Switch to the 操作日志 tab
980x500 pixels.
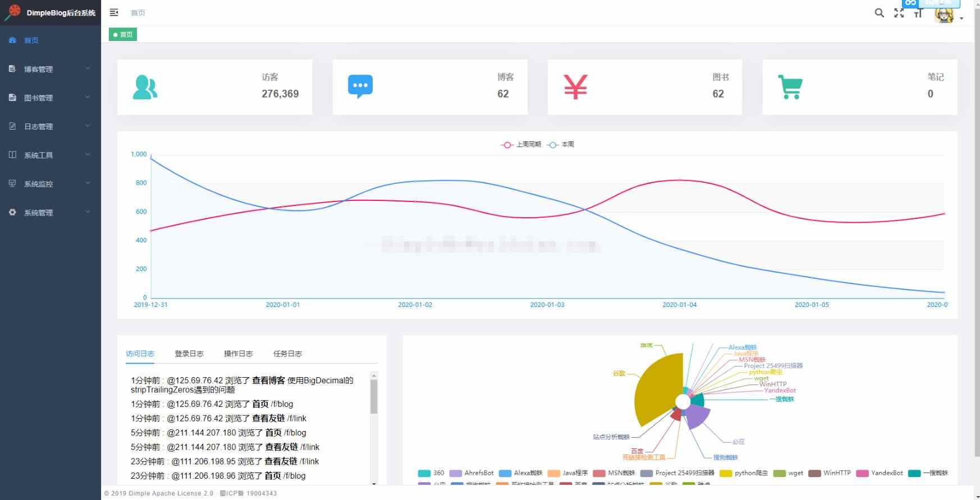pos(239,354)
